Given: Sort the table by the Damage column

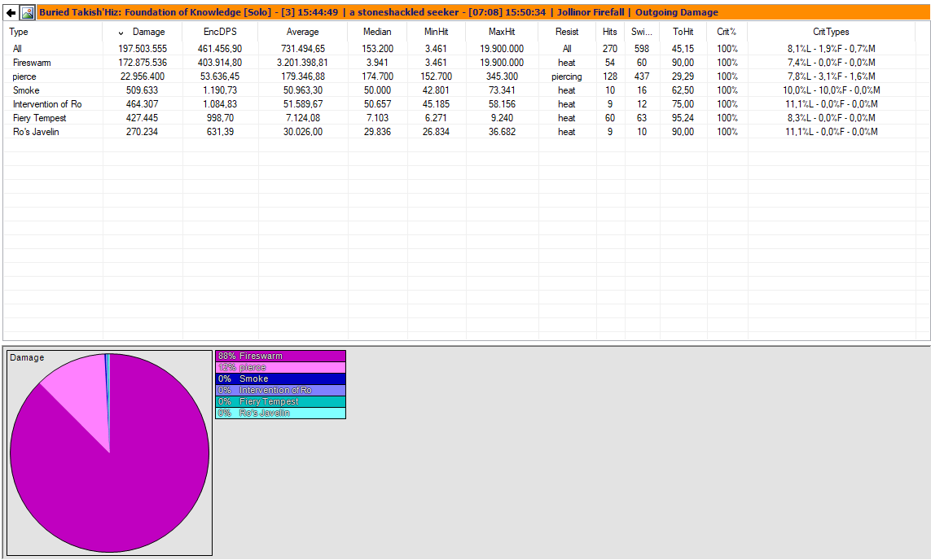Looking at the screenshot, I should (151, 32).
